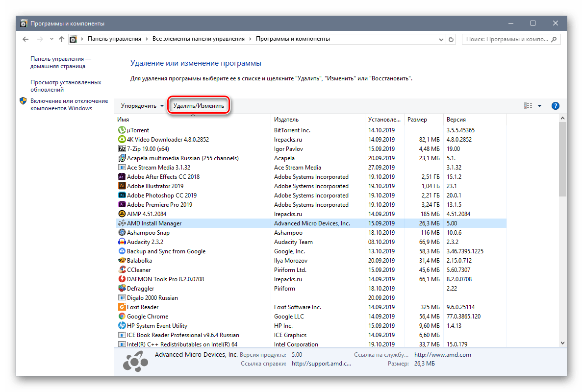
Task: Navigate back with the left arrow
Action: pyautogui.click(x=25, y=39)
